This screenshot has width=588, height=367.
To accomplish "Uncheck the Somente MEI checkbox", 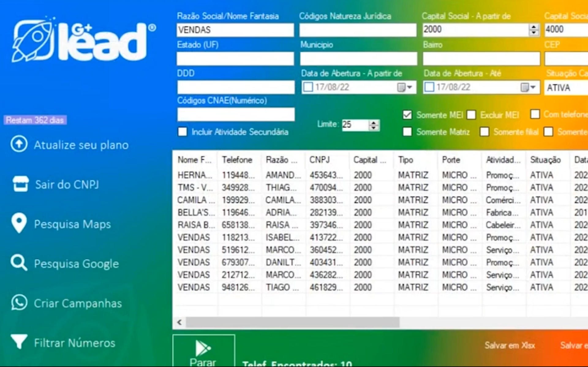I will [x=407, y=115].
